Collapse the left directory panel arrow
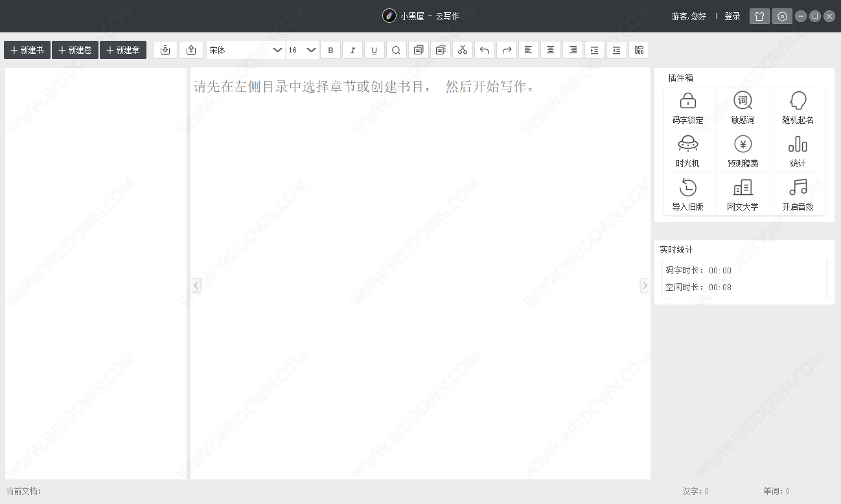Screen dimensions: 841x504 tap(196, 285)
